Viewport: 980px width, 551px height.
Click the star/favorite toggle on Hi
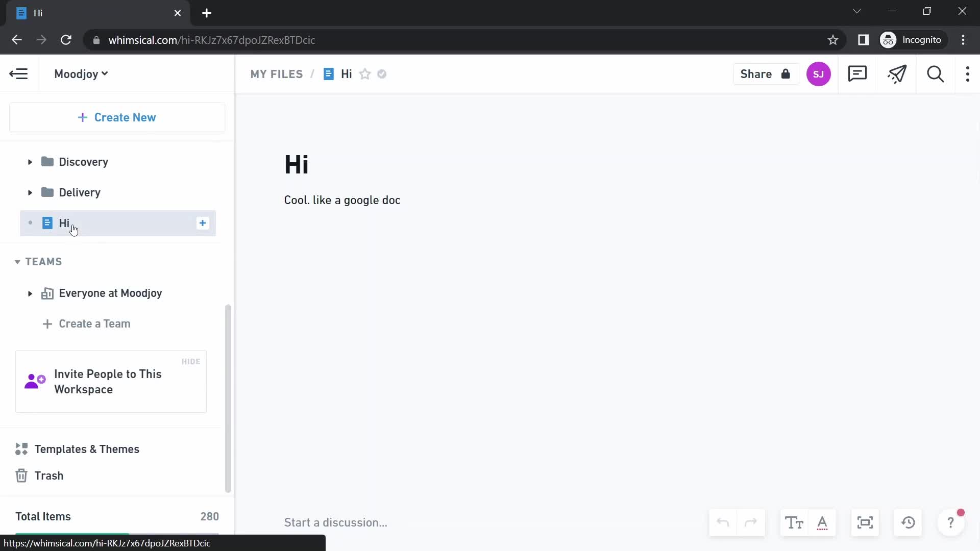(365, 74)
